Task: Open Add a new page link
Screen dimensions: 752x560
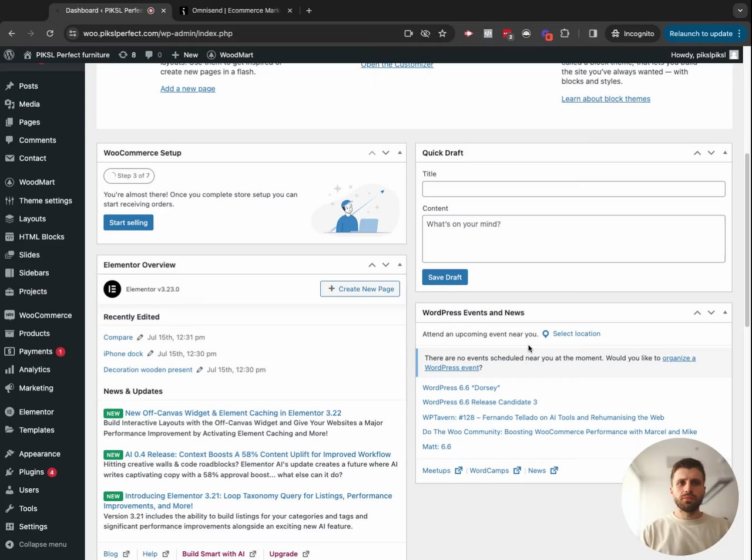Action: point(188,89)
